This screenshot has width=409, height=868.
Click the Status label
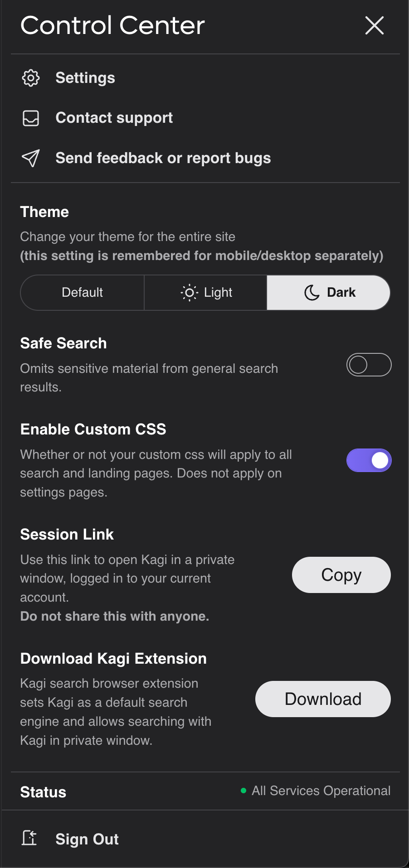point(43,792)
